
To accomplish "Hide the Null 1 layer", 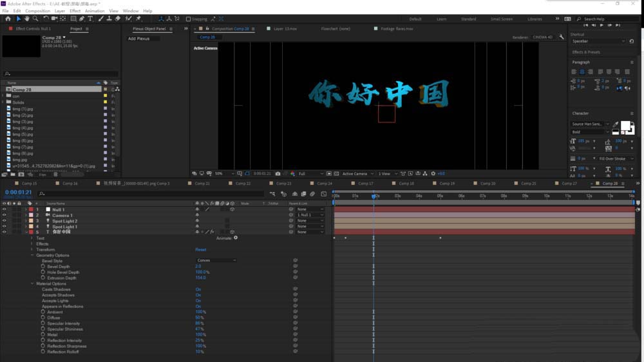I will pos(4,209).
